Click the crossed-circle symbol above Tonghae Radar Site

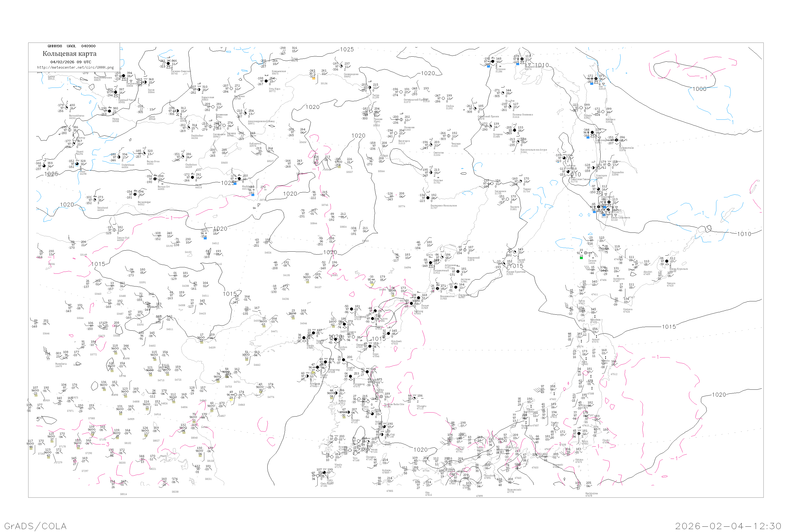pos(381,397)
